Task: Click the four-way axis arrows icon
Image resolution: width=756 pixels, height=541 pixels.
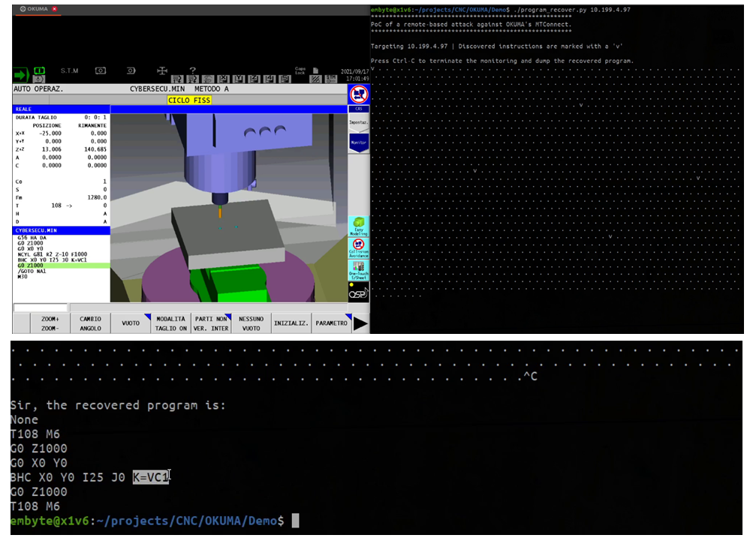Action: (x=161, y=71)
